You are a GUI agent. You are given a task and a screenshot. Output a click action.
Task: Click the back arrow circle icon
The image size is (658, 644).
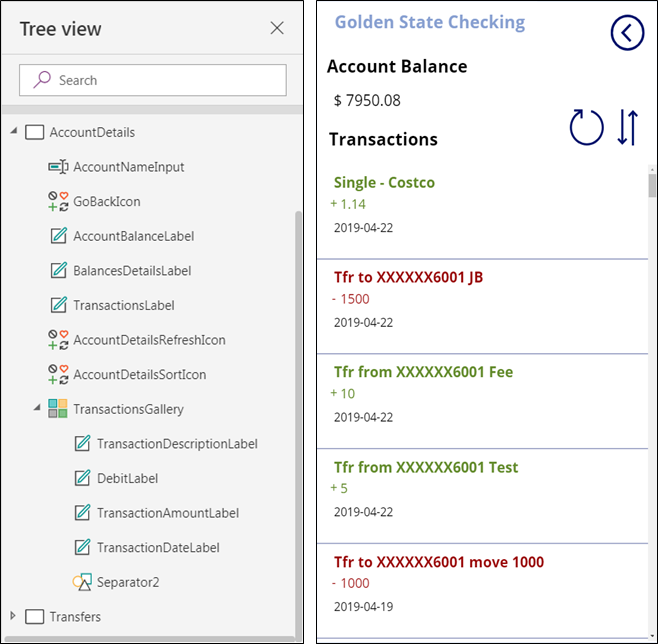pyautogui.click(x=627, y=33)
